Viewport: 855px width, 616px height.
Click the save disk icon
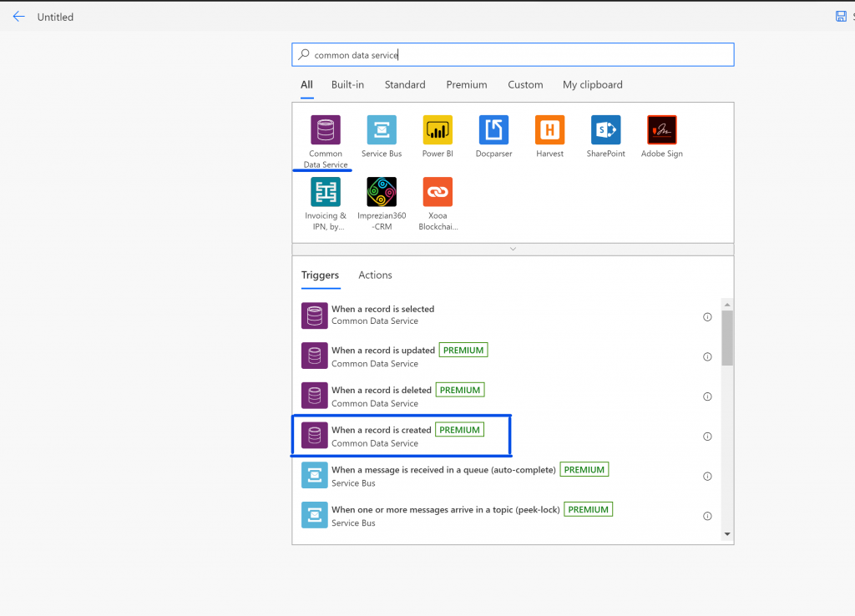pos(841,17)
